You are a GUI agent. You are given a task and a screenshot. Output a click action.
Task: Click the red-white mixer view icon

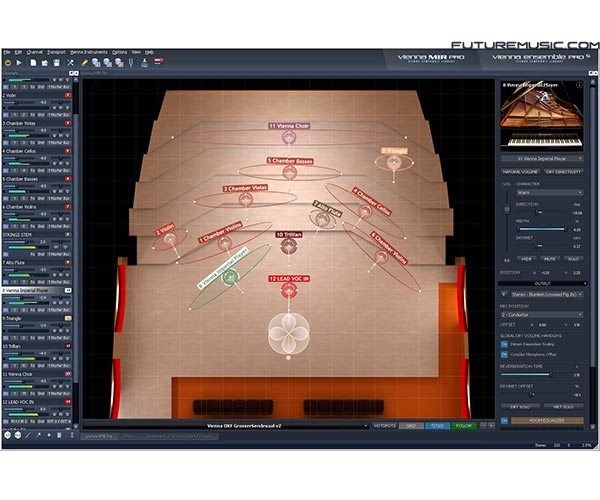(x=159, y=62)
